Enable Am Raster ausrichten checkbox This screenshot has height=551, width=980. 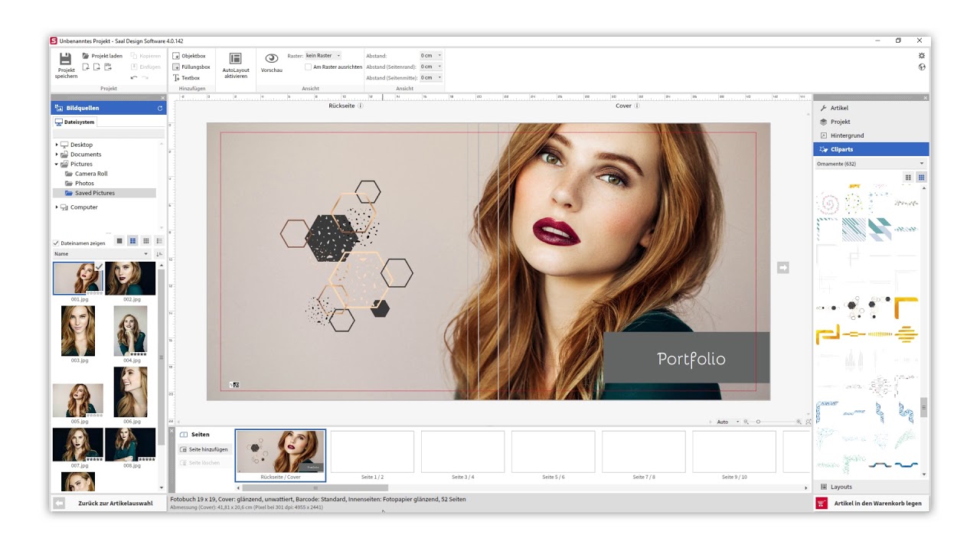coord(308,67)
